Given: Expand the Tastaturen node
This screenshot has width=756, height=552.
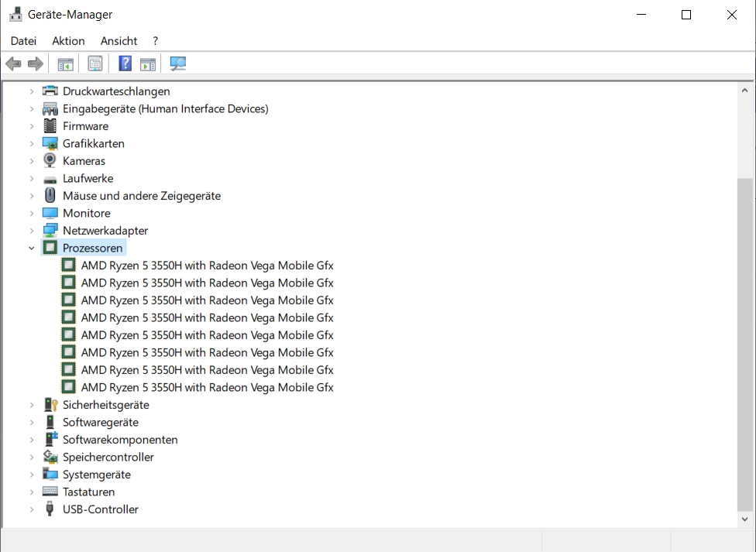Looking at the screenshot, I should click(31, 492).
